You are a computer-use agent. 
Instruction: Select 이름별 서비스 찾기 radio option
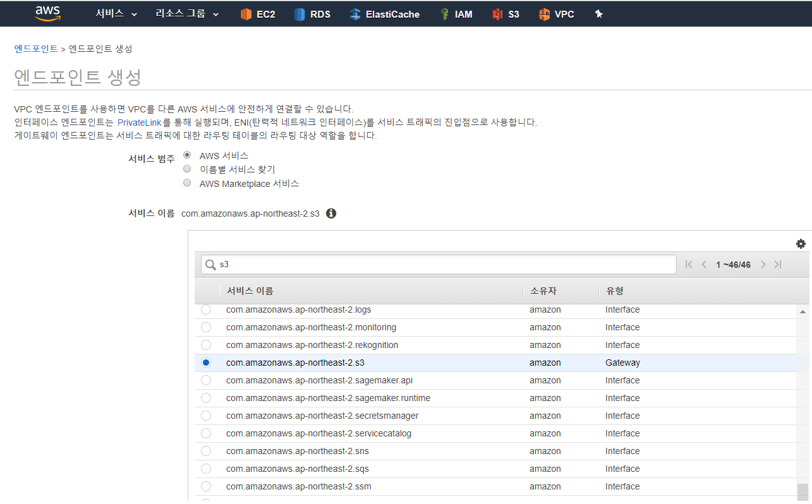pos(187,169)
